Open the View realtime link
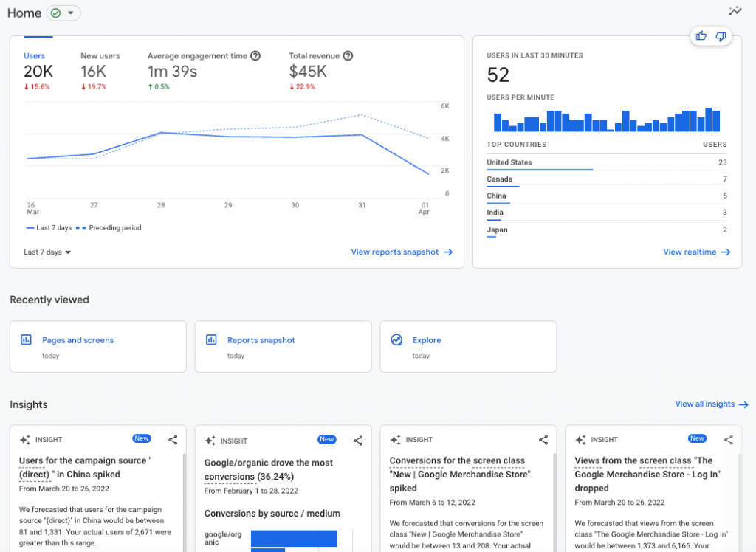 pos(696,252)
